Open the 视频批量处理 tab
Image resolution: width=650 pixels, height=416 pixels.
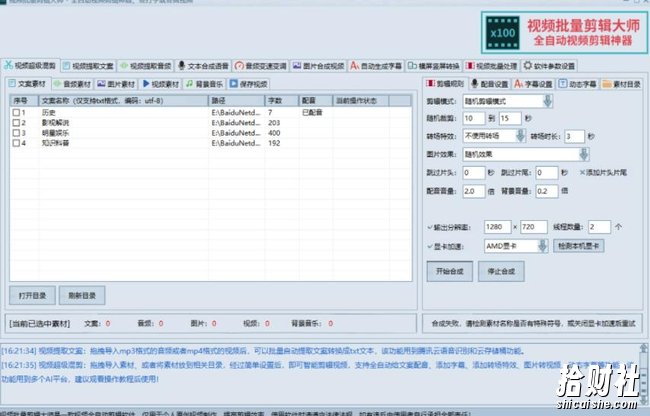pos(492,66)
